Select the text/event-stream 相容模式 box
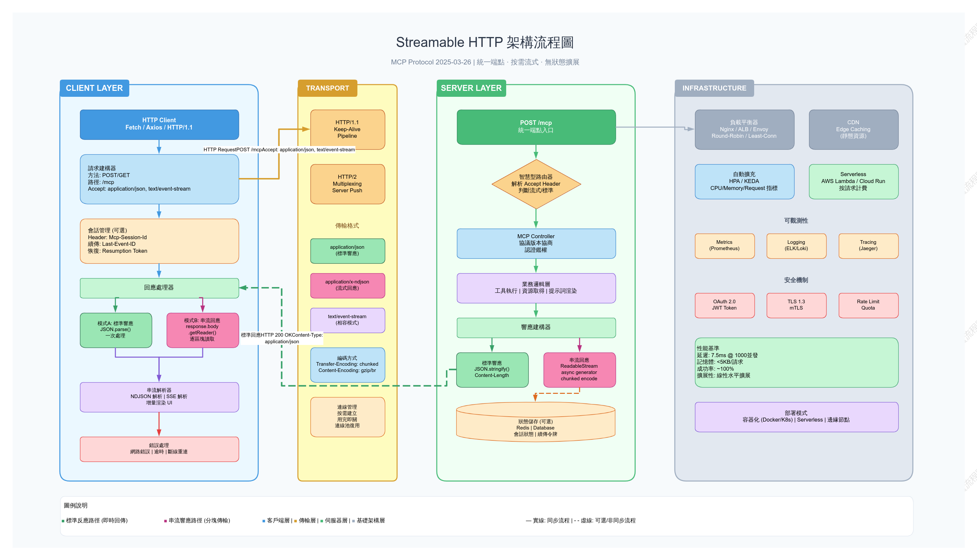 tap(347, 320)
